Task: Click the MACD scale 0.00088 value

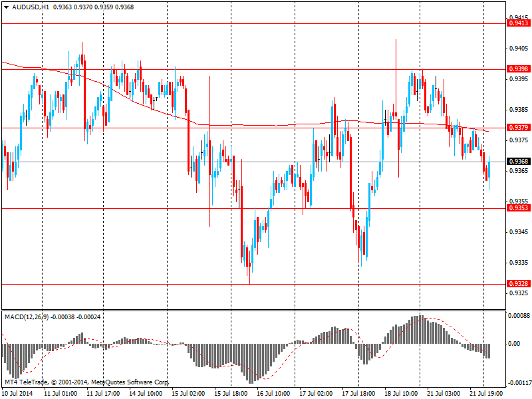Action: (519, 316)
